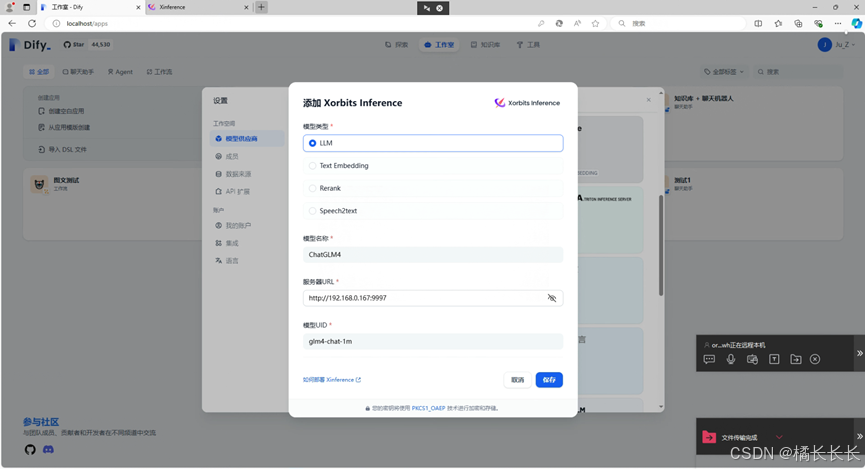
Task: Open the Ju_Z account dropdown
Action: coord(836,45)
